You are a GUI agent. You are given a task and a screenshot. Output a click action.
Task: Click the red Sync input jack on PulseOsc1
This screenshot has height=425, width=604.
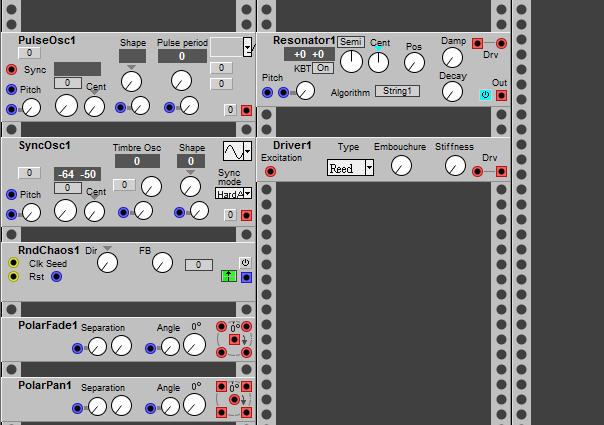coord(11,69)
